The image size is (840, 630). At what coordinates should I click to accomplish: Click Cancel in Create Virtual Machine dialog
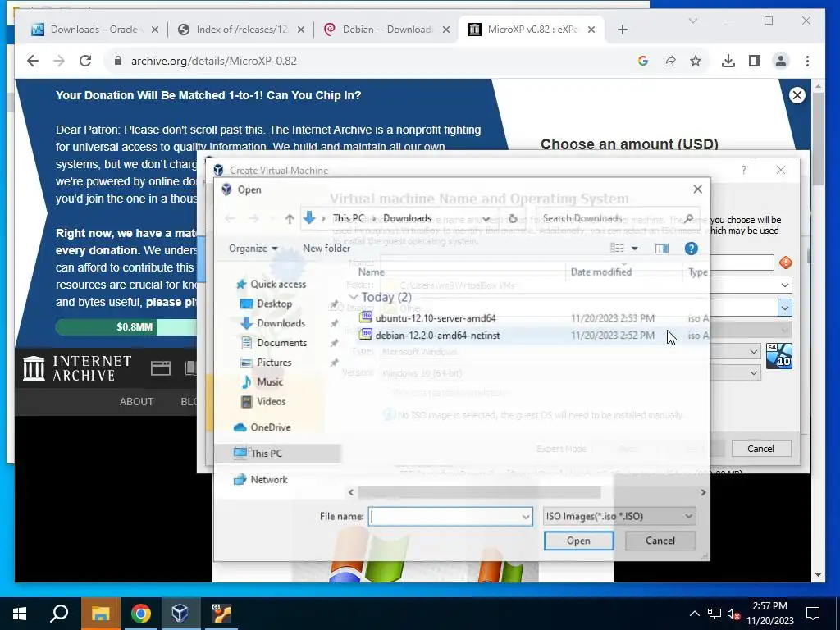(760, 449)
